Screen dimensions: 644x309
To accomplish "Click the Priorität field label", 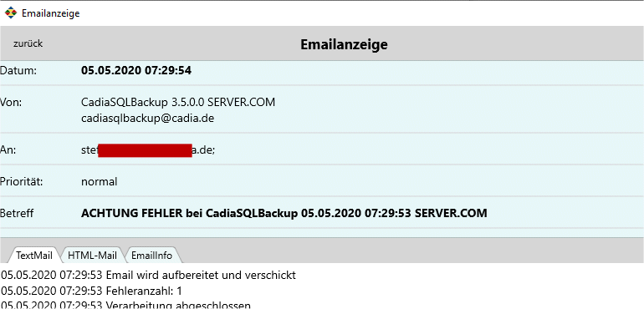I will [x=22, y=181].
